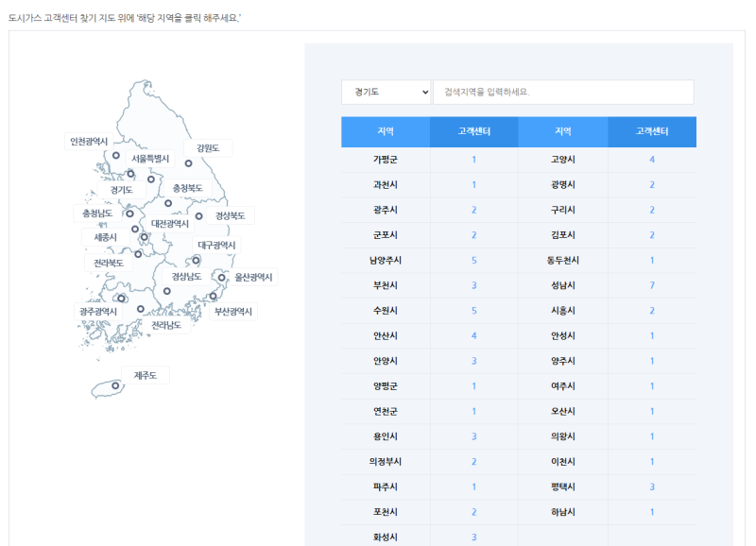Click the 광주시 region cell
This screenshot has height=546, width=756.
(x=386, y=210)
